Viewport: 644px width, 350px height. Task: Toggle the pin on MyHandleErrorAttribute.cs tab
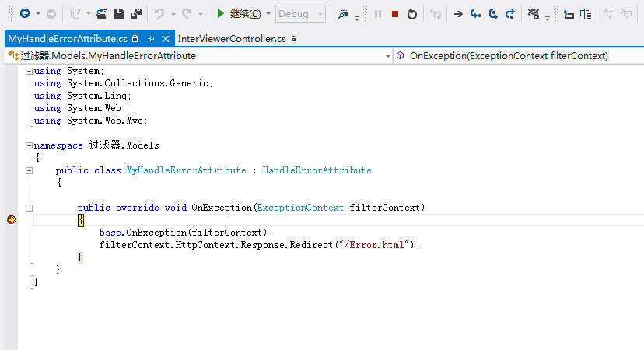tap(151, 39)
